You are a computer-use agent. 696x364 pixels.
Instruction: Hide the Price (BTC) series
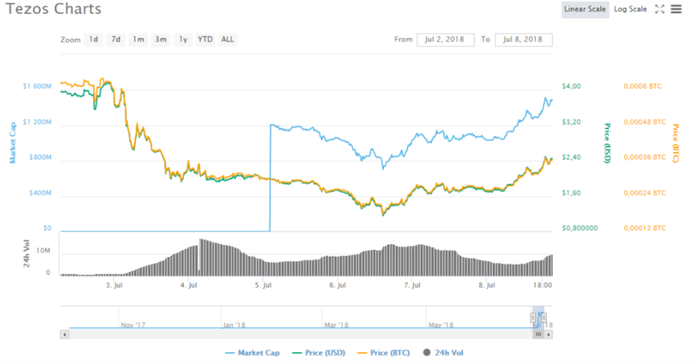click(384, 353)
